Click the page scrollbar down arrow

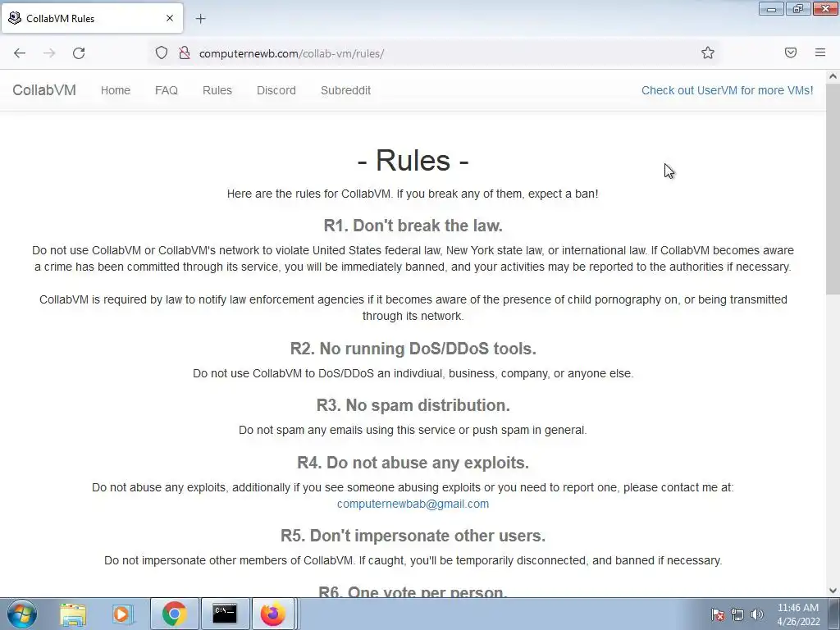point(833,591)
